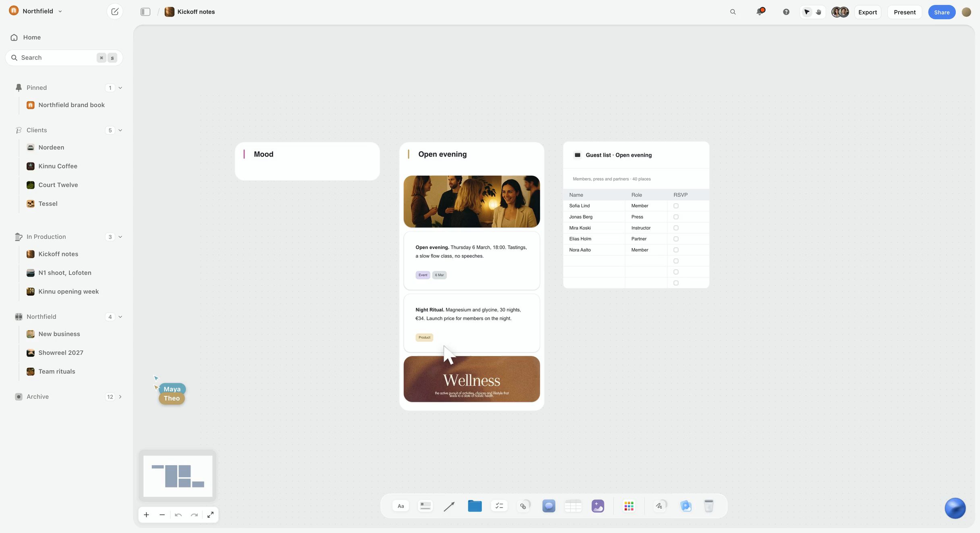Screen dimensions: 980x533
Task: Create a new board with compose icon
Action: (x=115, y=12)
